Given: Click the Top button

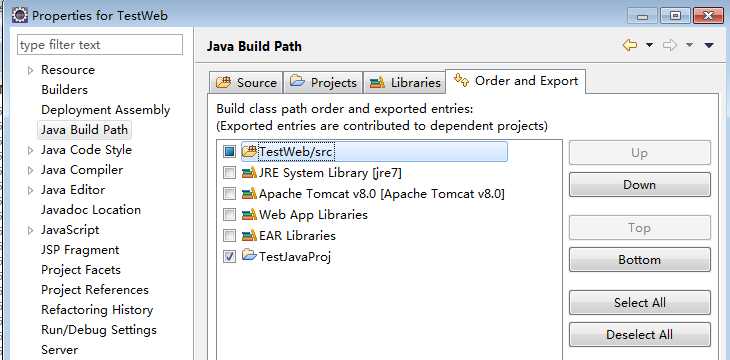Looking at the screenshot, I should point(640,228).
